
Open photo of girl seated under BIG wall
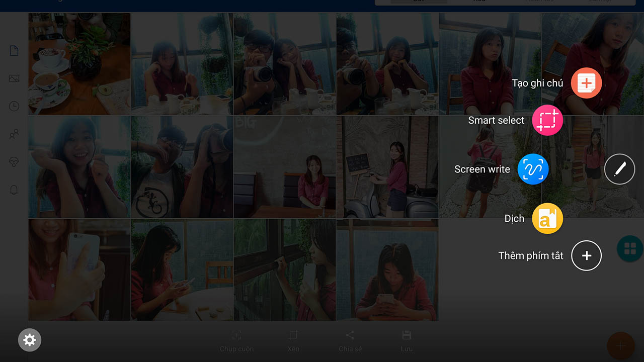pyautogui.click(x=285, y=167)
